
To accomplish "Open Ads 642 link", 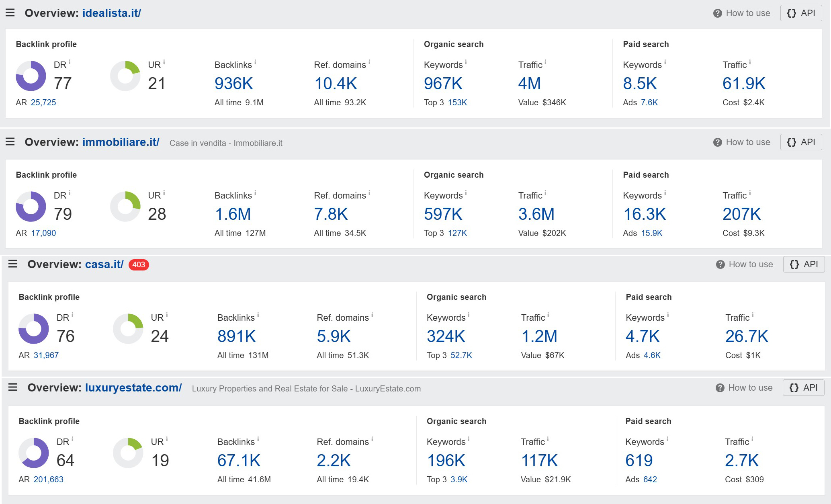I will (x=650, y=479).
